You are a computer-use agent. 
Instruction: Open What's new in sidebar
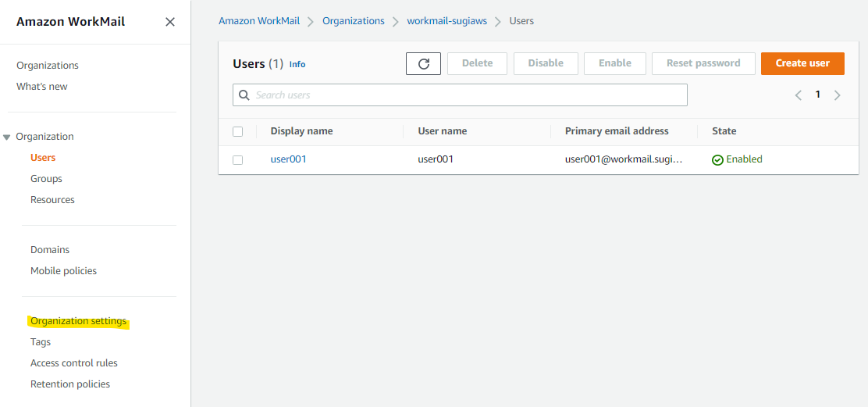(42, 87)
